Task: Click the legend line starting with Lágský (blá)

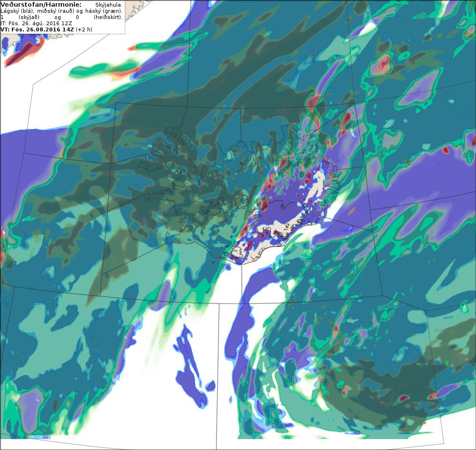Action: 61,11
